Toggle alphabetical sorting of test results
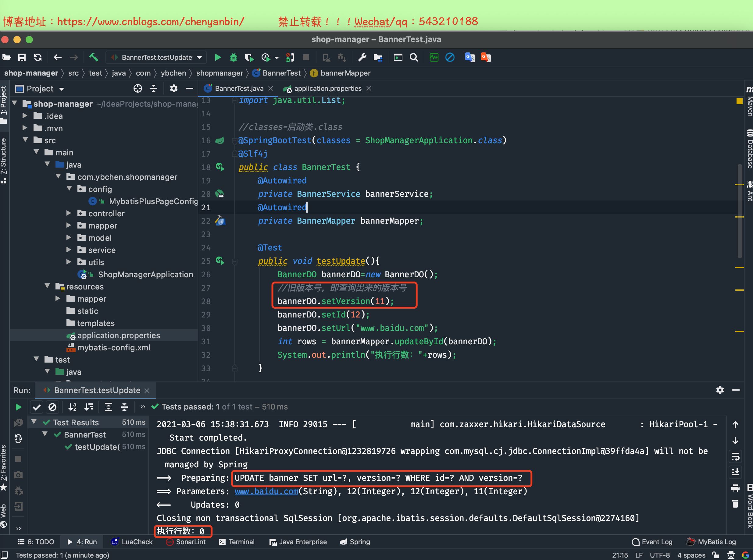The height and width of the screenshot is (560, 753). point(73,407)
